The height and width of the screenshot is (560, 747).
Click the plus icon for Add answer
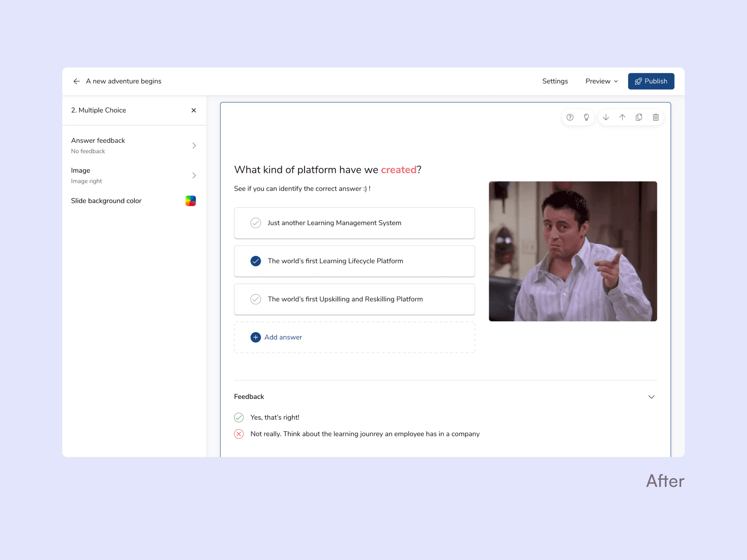[x=256, y=337]
